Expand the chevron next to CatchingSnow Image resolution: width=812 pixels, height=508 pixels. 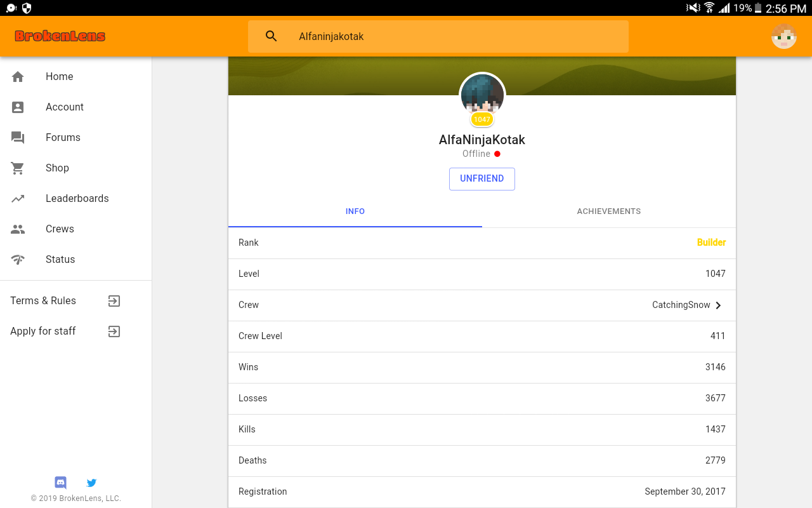point(719,305)
